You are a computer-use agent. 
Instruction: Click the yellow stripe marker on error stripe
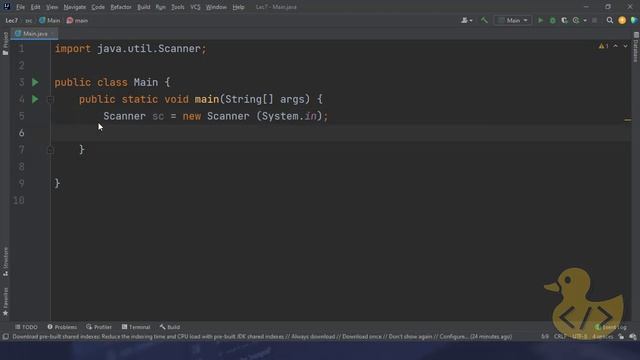[628, 120]
